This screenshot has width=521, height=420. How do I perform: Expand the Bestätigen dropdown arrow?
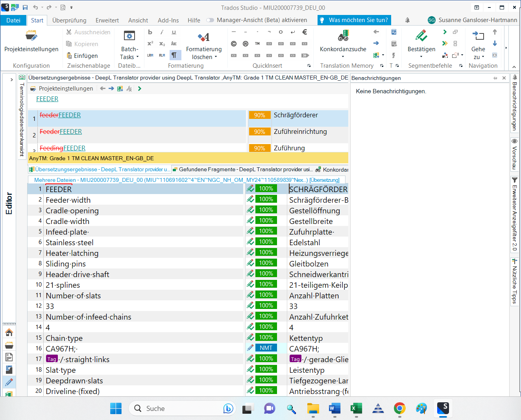[x=421, y=57]
